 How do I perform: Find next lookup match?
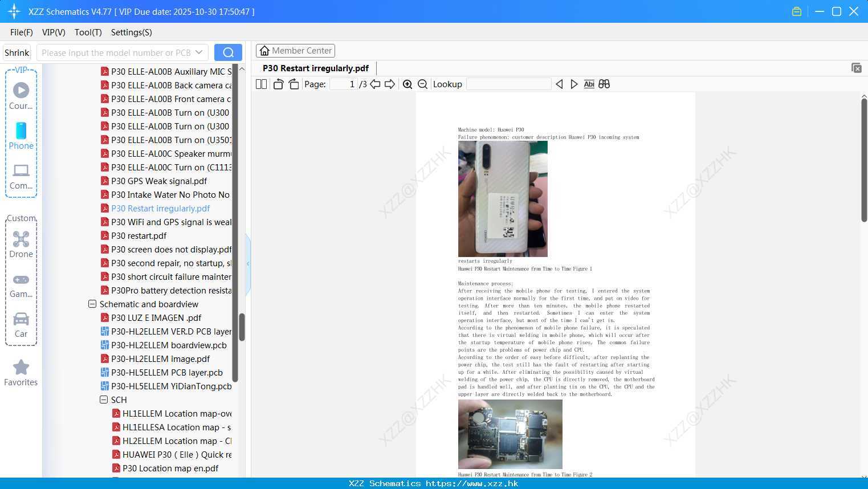pos(574,84)
